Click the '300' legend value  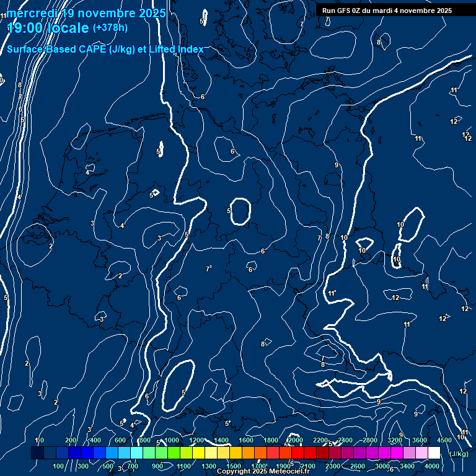click(83, 466)
